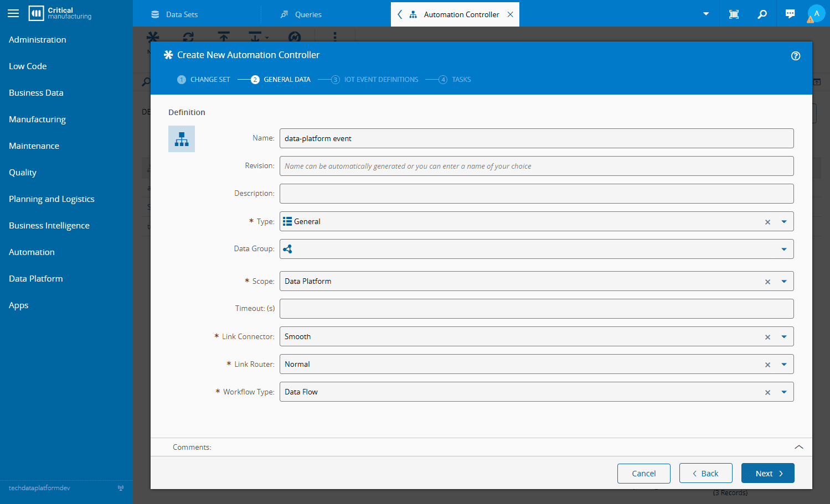Image resolution: width=830 pixels, height=504 pixels.
Task: Close the Automation Controller tab
Action: pos(510,14)
